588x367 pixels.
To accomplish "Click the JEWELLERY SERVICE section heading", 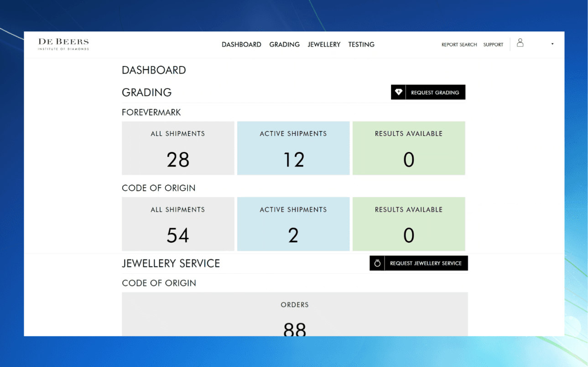I will tap(171, 263).
